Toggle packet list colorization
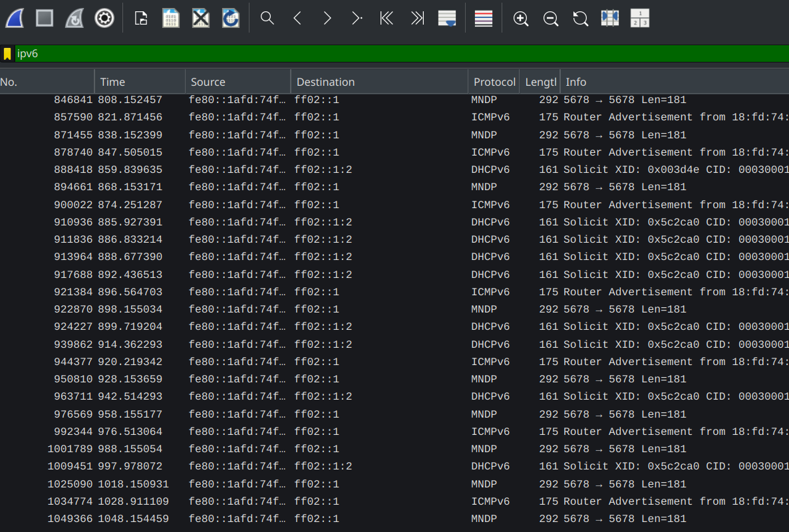Screen dimensions: 789x532 484,18
